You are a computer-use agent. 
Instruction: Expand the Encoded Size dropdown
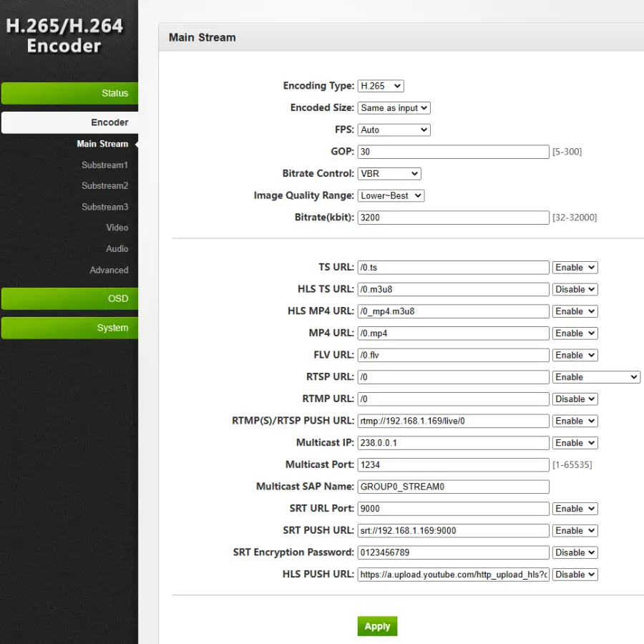point(394,108)
